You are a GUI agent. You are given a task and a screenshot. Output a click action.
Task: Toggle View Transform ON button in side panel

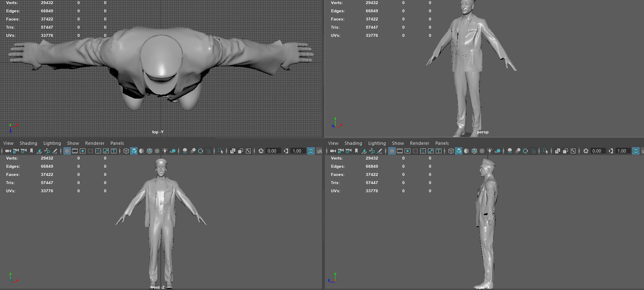pyautogui.click(x=635, y=151)
